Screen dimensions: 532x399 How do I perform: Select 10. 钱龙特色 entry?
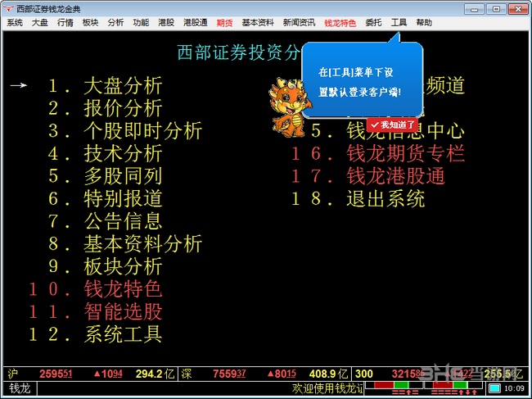pos(95,289)
